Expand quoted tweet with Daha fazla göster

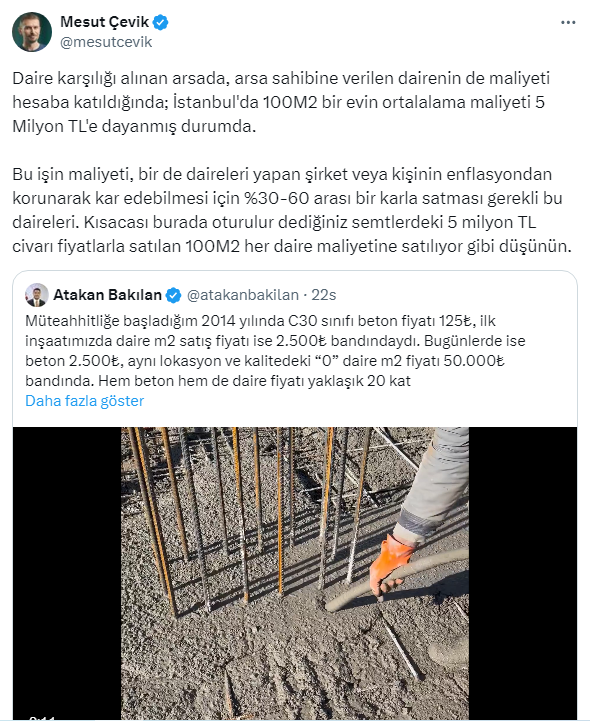pos(85,401)
